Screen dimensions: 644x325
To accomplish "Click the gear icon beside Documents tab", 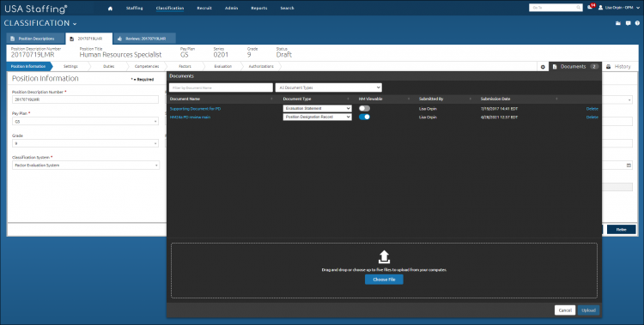I will coord(543,67).
